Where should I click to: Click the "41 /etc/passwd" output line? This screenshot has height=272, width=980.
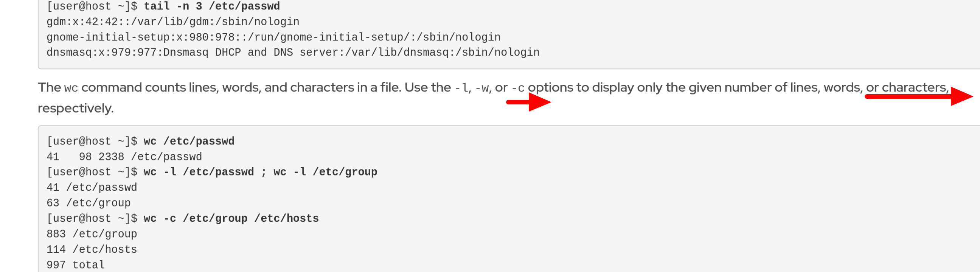pos(92,188)
